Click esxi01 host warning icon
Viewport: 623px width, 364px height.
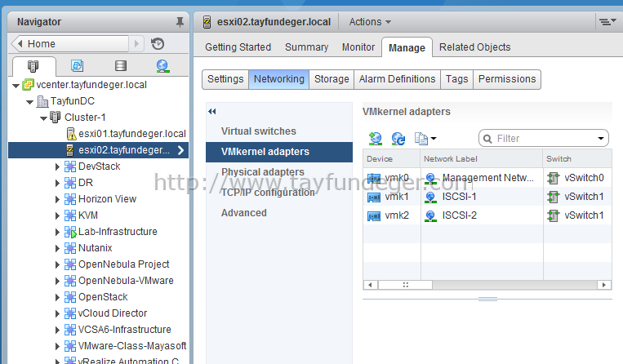point(71,134)
